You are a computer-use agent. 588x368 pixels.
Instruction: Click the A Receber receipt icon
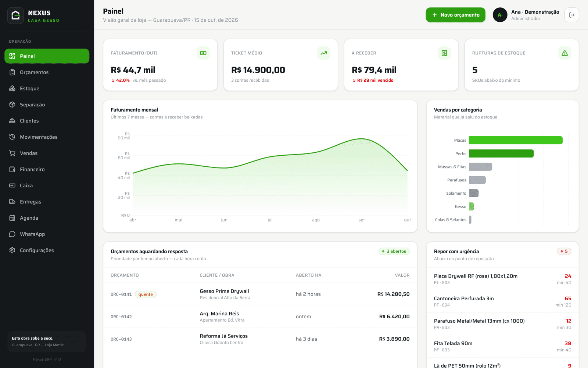(x=444, y=53)
